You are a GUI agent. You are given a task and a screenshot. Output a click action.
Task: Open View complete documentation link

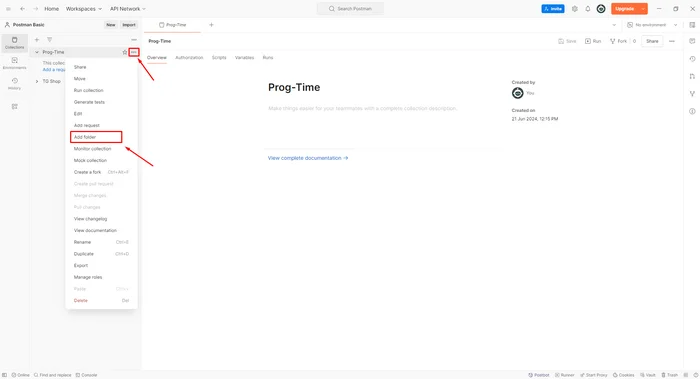point(308,158)
